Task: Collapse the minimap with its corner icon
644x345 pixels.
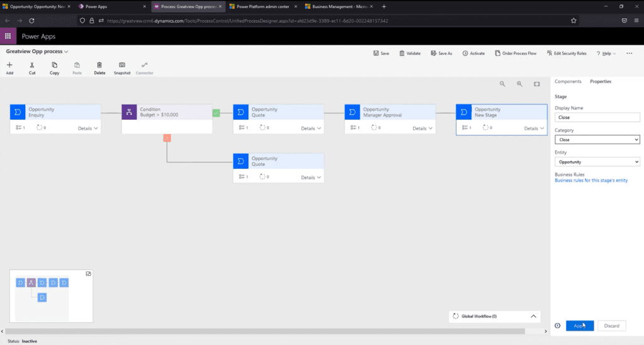Action: (x=88, y=274)
